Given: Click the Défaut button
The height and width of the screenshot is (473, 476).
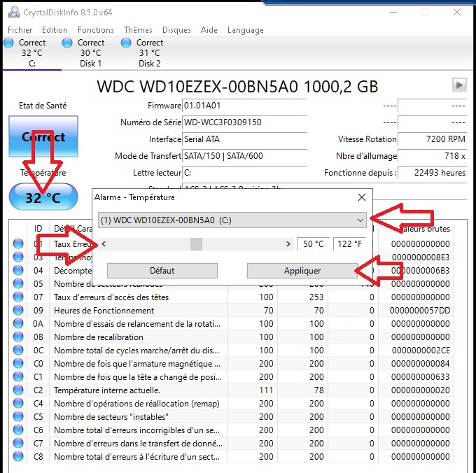Looking at the screenshot, I should pyautogui.click(x=162, y=271).
